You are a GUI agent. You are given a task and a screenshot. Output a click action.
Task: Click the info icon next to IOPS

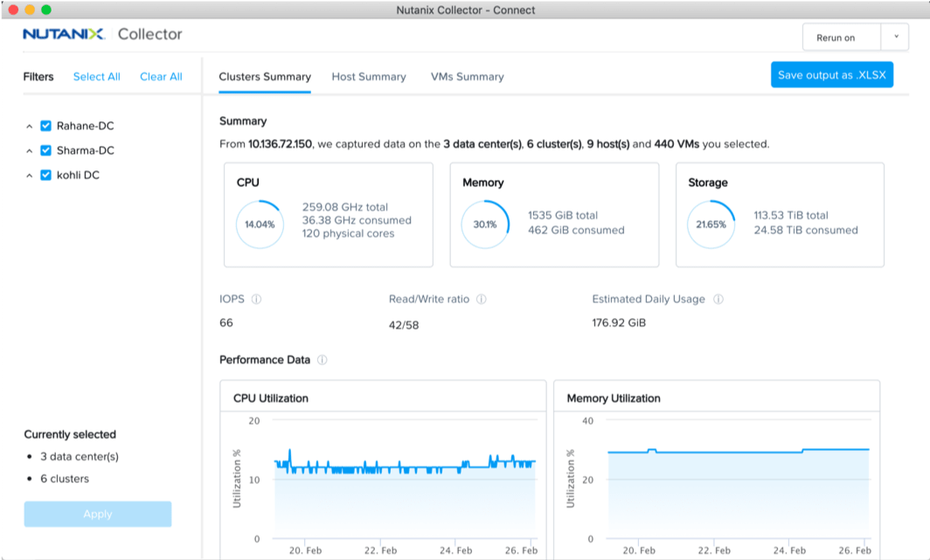256,300
